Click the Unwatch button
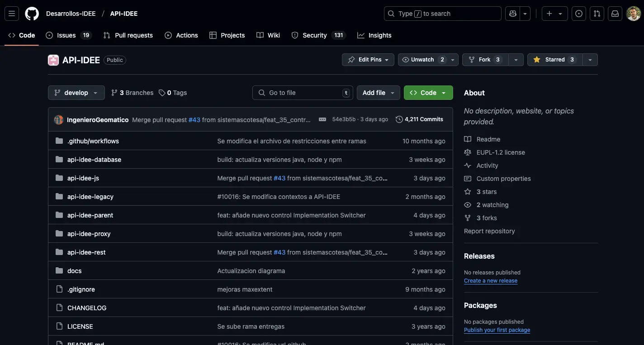644x345 pixels. tap(422, 60)
